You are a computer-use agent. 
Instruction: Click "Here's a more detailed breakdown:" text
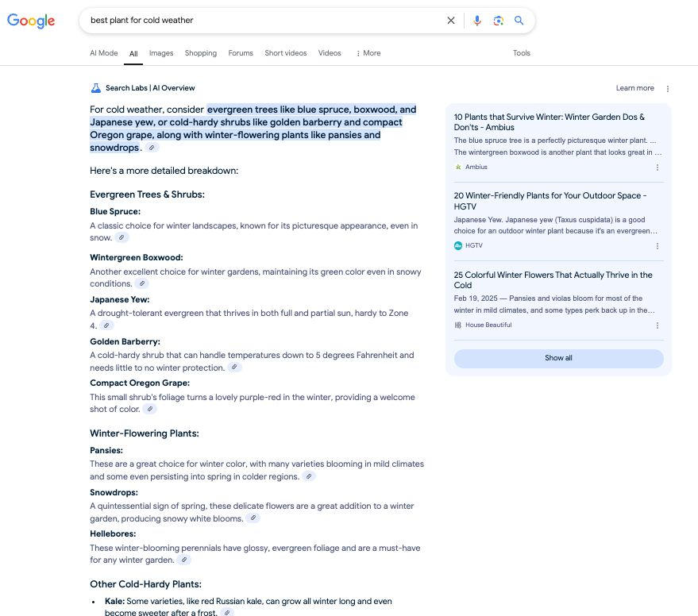pos(164,171)
